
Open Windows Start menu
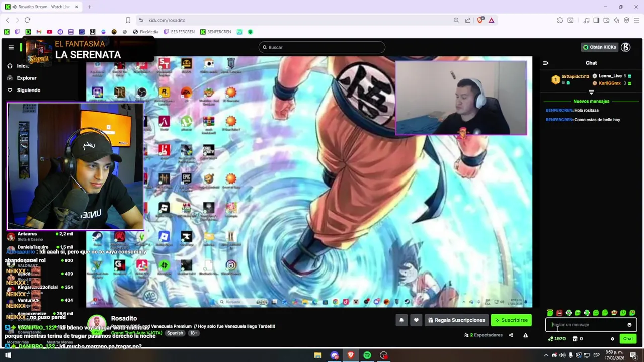point(8,355)
